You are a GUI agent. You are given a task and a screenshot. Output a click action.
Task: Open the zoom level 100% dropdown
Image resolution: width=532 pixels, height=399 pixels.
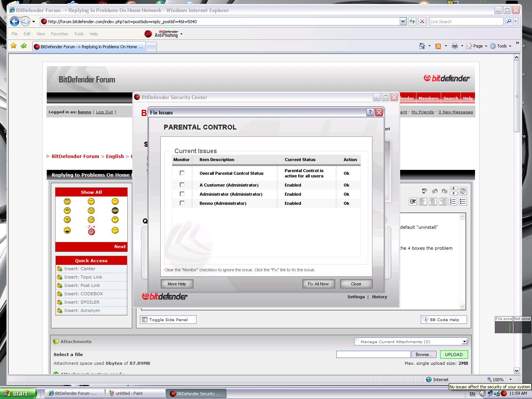510,379
